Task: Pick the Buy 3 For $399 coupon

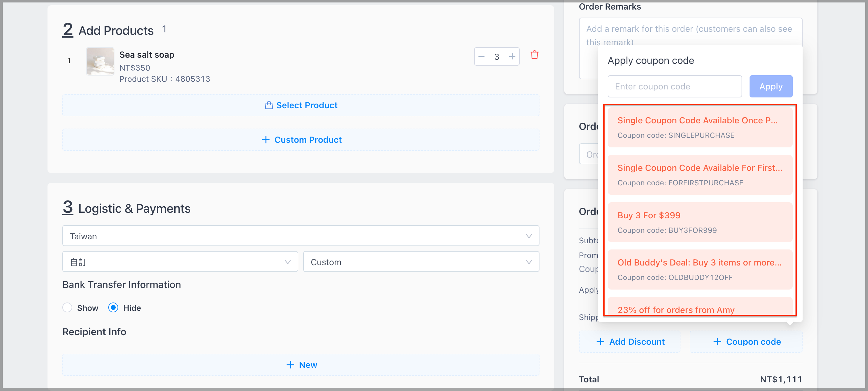Action: (700, 222)
